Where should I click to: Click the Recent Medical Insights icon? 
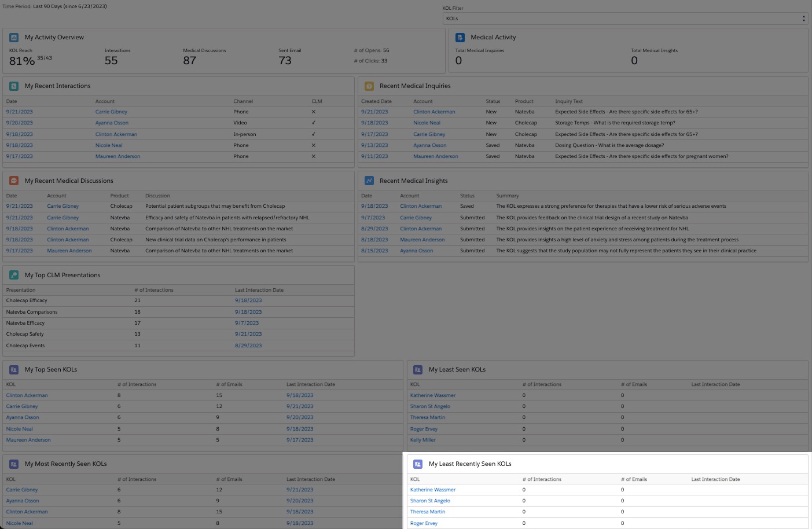[369, 181]
